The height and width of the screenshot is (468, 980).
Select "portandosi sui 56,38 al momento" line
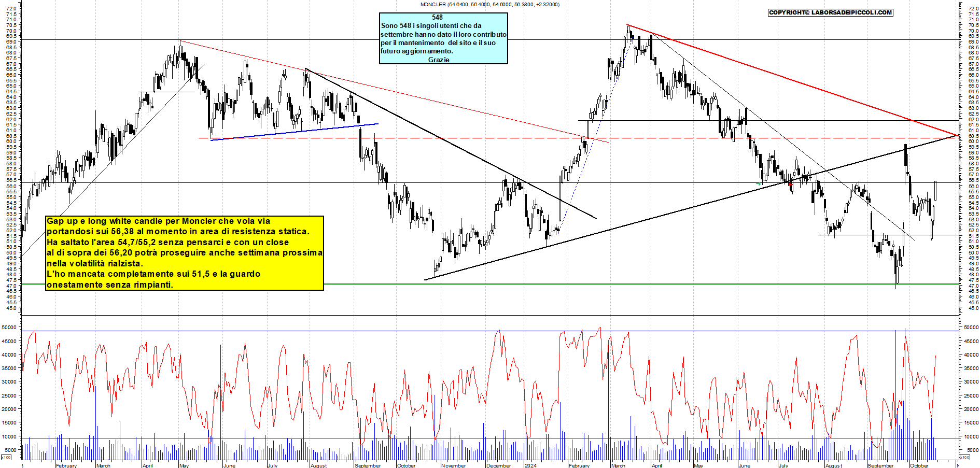[178, 231]
